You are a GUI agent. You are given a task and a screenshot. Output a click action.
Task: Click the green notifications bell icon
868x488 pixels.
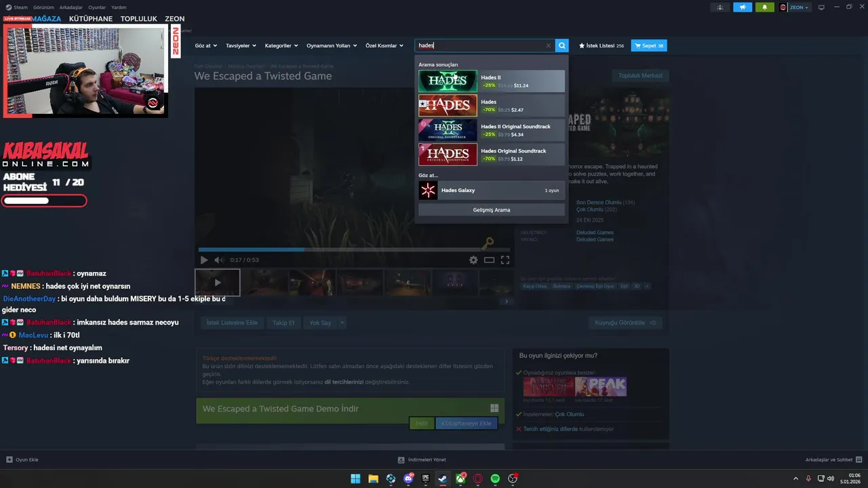(x=765, y=7)
